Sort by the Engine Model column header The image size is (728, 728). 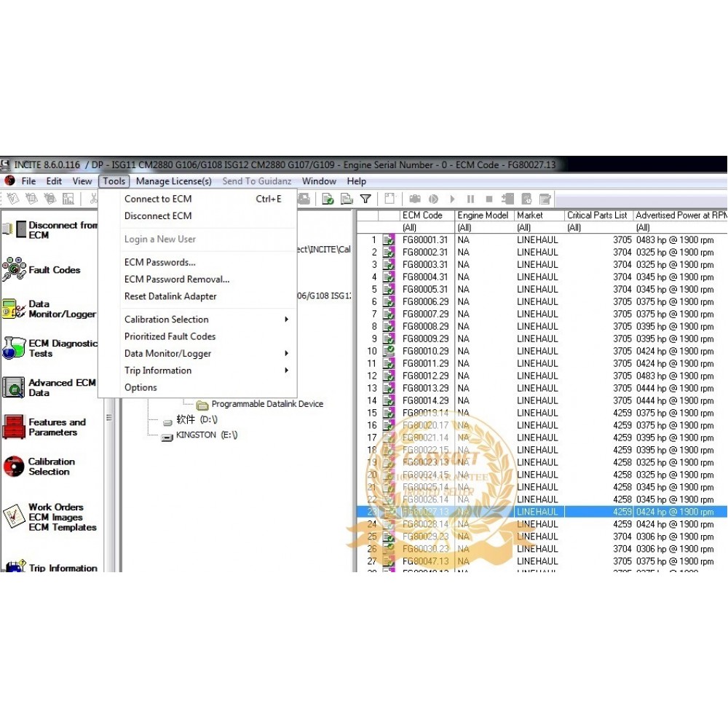[x=485, y=215]
